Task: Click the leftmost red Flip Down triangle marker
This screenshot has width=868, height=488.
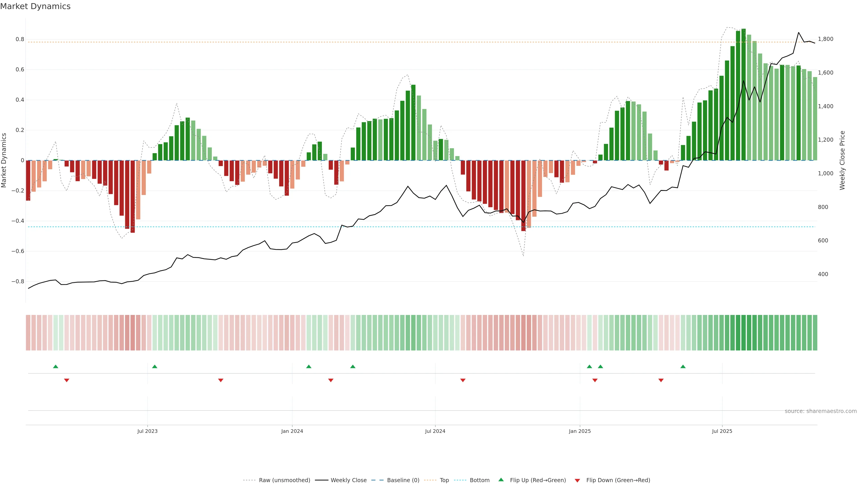Action: tap(67, 380)
